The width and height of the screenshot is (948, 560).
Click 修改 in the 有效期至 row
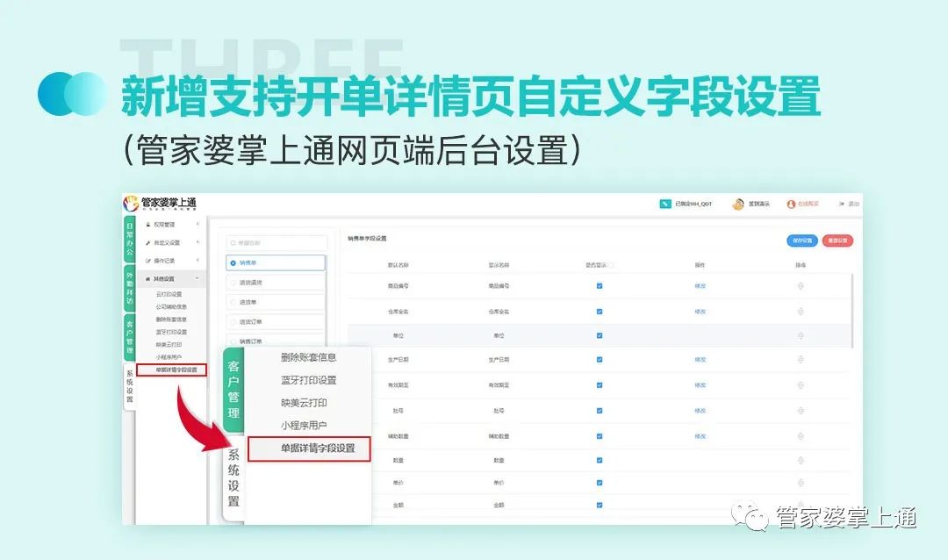(x=700, y=385)
